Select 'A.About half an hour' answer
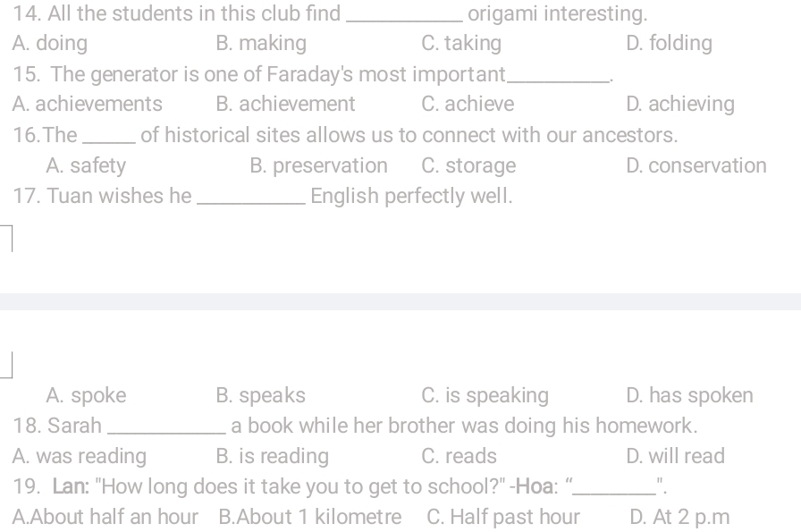This screenshot has width=801, height=532. pyautogui.click(x=105, y=517)
